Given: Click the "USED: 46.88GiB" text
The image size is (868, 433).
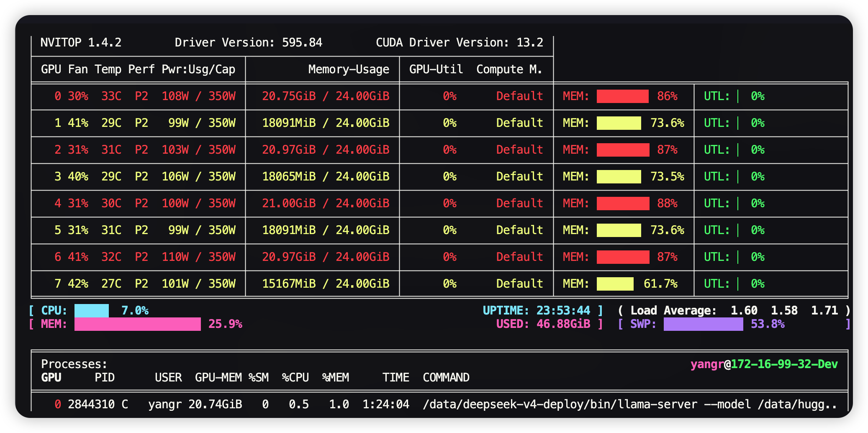Looking at the screenshot, I should [x=543, y=324].
